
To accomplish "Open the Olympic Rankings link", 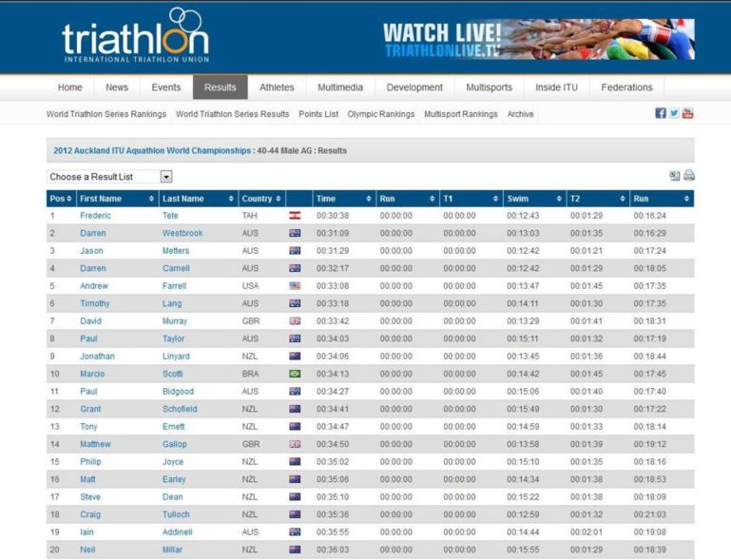I will point(381,114).
